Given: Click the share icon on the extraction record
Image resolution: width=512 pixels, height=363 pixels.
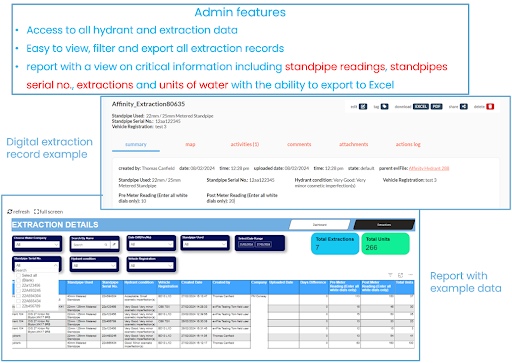Looking at the screenshot, I should pos(464,107).
